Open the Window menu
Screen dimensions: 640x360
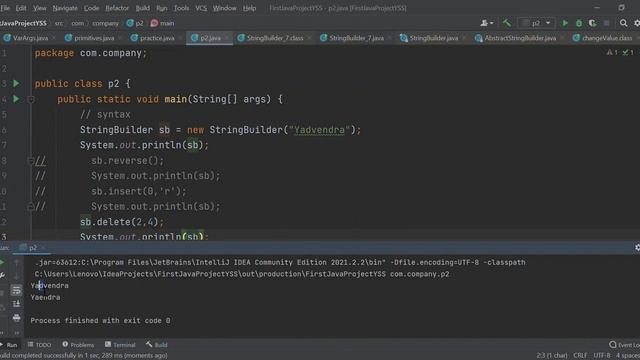coord(224,8)
